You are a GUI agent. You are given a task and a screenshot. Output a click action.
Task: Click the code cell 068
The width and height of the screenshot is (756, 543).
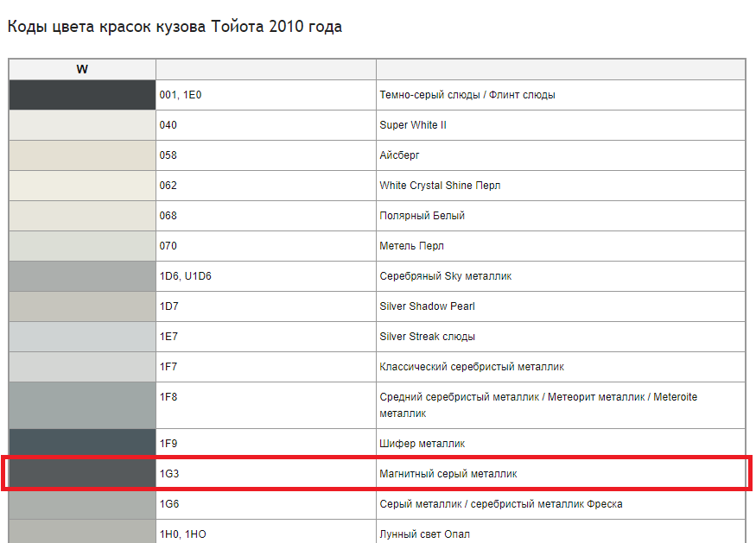266,216
